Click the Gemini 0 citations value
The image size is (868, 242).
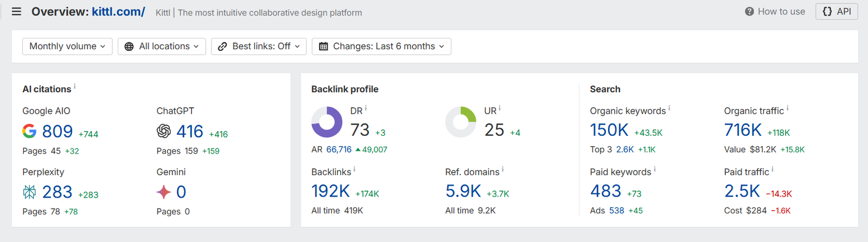click(x=181, y=192)
